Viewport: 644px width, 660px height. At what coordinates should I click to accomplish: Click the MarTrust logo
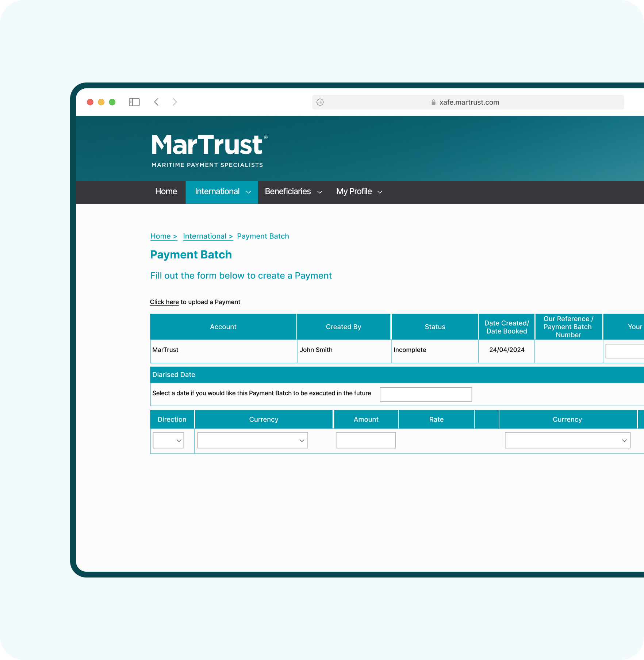click(208, 149)
